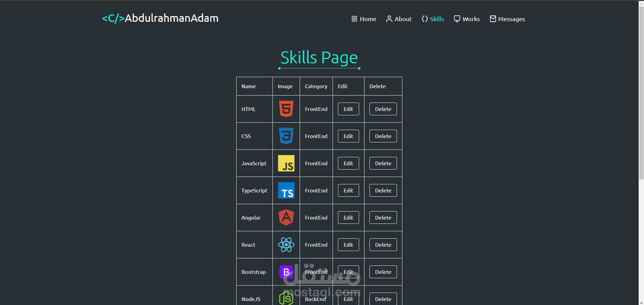
Task: Click the Bootstrap B logo
Action: [286, 272]
